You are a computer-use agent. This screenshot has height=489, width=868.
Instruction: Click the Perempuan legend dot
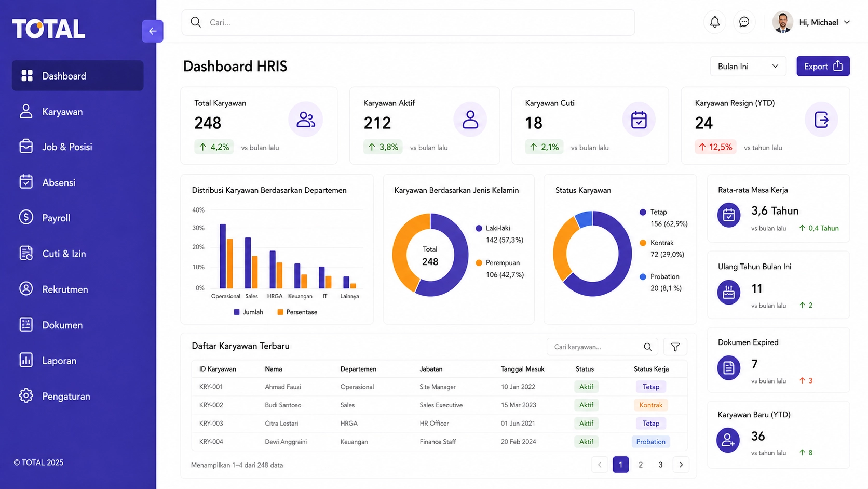(x=479, y=263)
